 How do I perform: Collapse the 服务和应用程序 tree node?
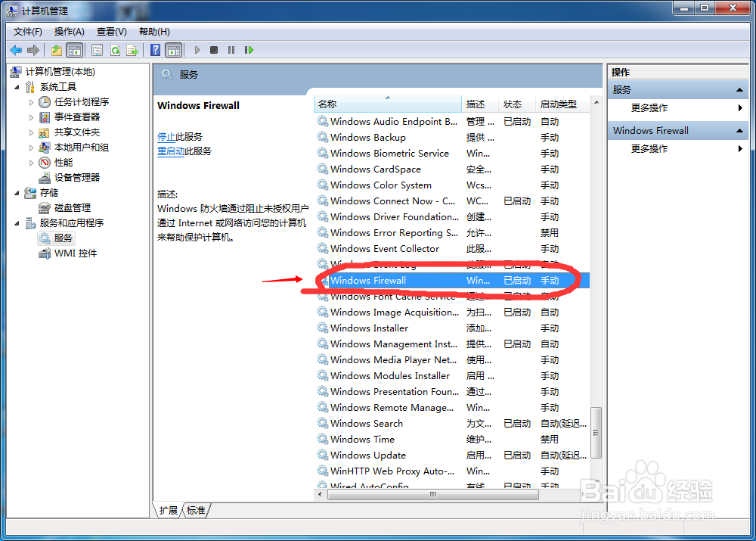pyautogui.click(x=17, y=223)
